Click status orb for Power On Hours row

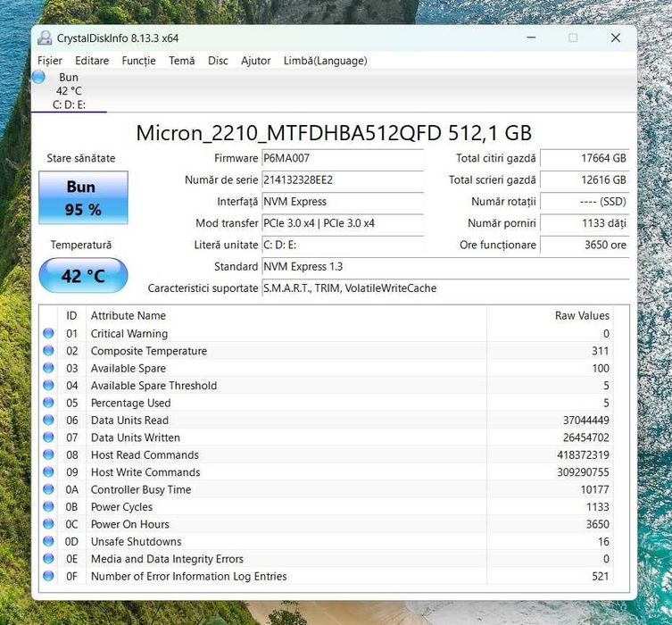(48, 524)
